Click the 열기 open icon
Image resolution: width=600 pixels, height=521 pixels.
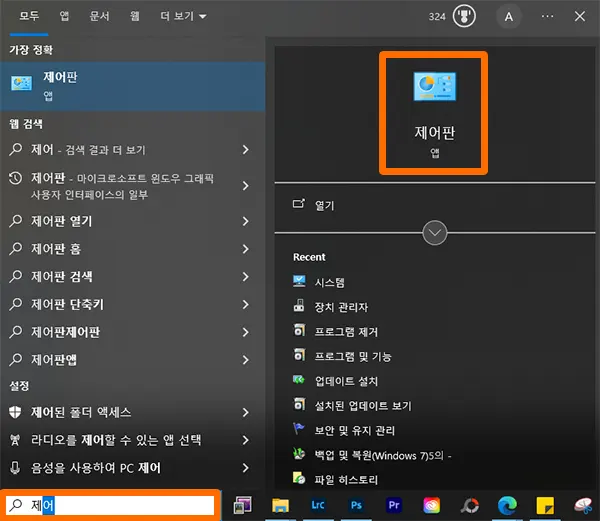(x=299, y=204)
